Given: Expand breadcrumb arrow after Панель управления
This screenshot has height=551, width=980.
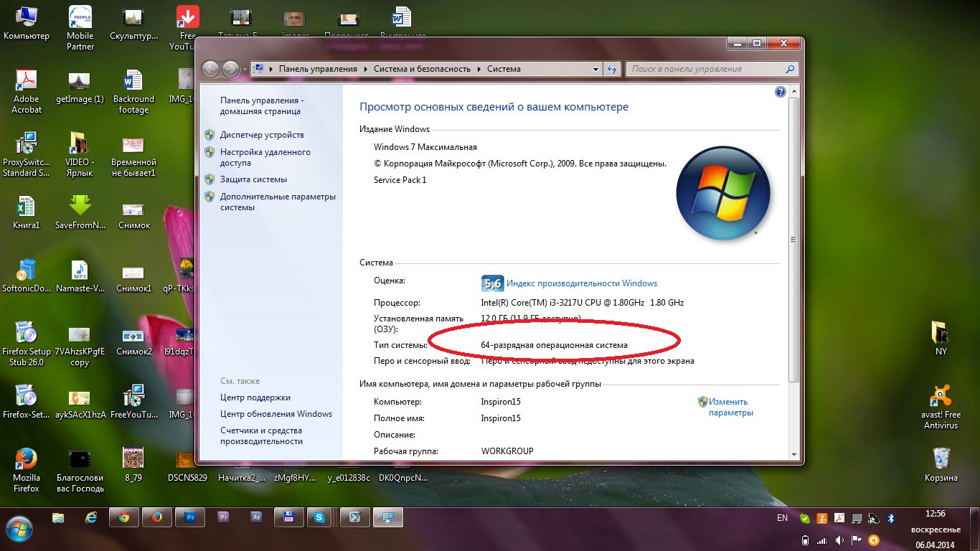Looking at the screenshot, I should coord(365,69).
